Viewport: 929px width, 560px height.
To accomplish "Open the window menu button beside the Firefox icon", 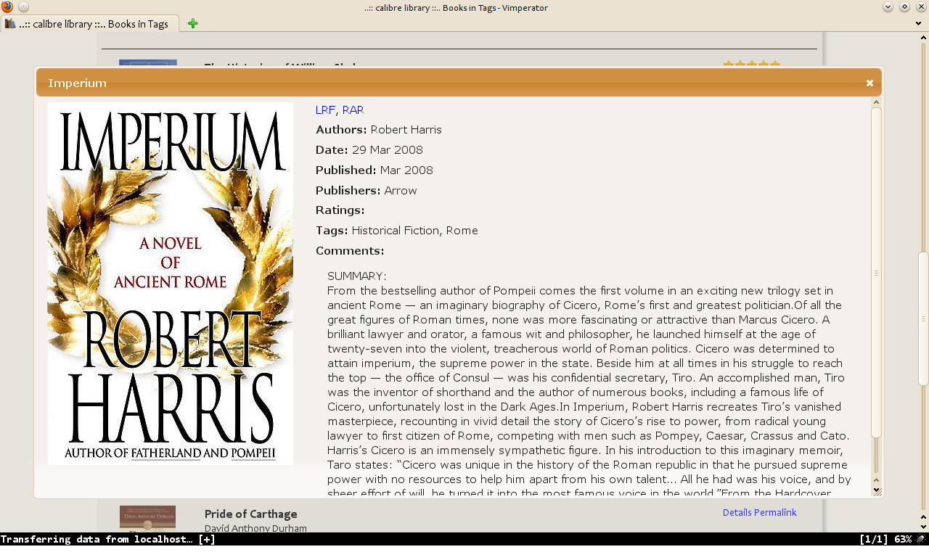I will click(23, 7).
